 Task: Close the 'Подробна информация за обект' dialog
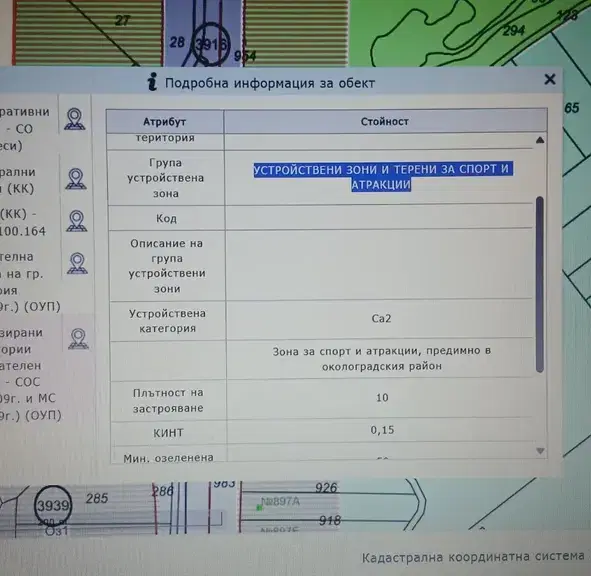point(550,80)
